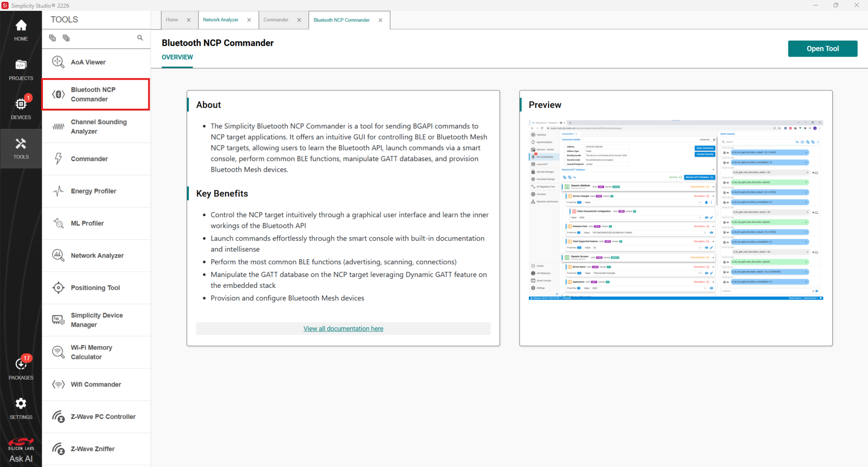Select the Wifi Commander icon
868x467 pixels.
[x=58, y=384]
